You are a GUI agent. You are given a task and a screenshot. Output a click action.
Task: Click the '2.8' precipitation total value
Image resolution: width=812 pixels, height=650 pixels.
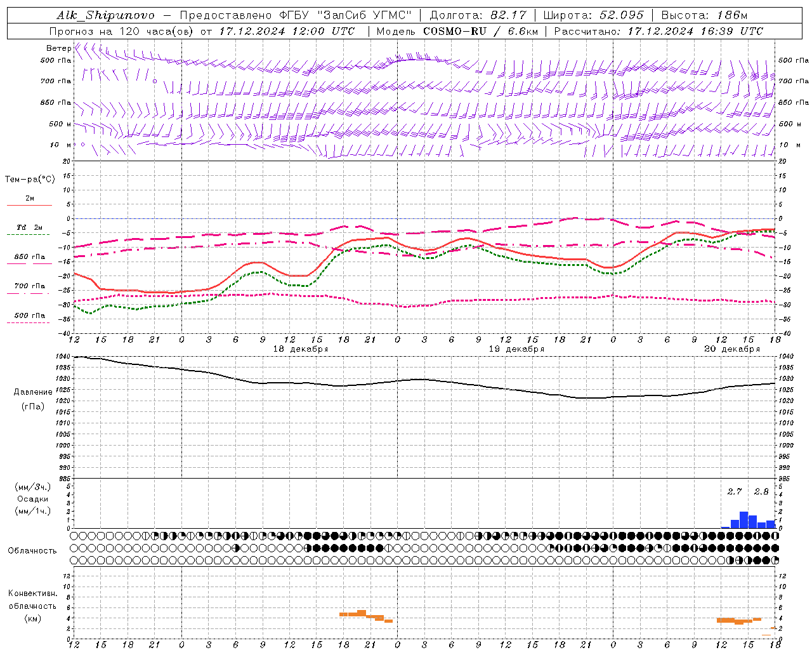point(761,492)
